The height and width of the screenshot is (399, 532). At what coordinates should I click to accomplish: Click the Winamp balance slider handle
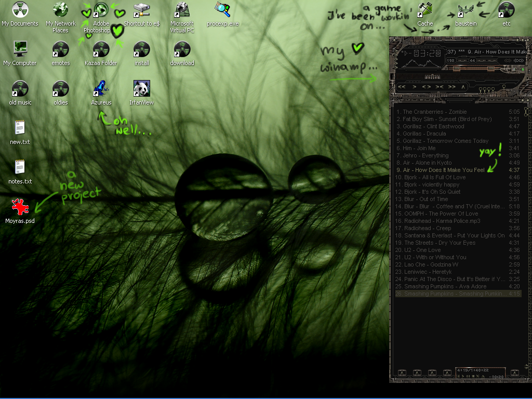click(491, 69)
